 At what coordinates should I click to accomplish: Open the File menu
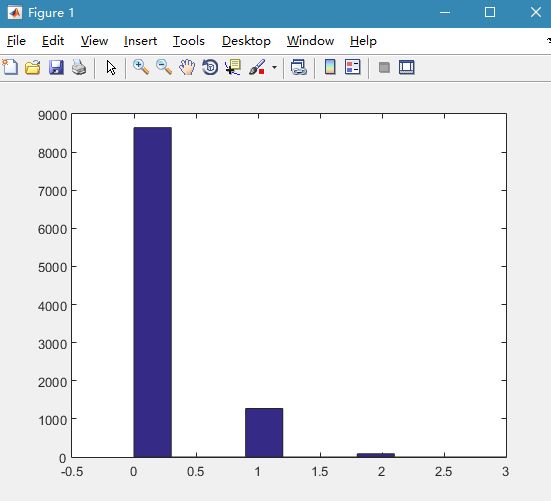(x=16, y=41)
